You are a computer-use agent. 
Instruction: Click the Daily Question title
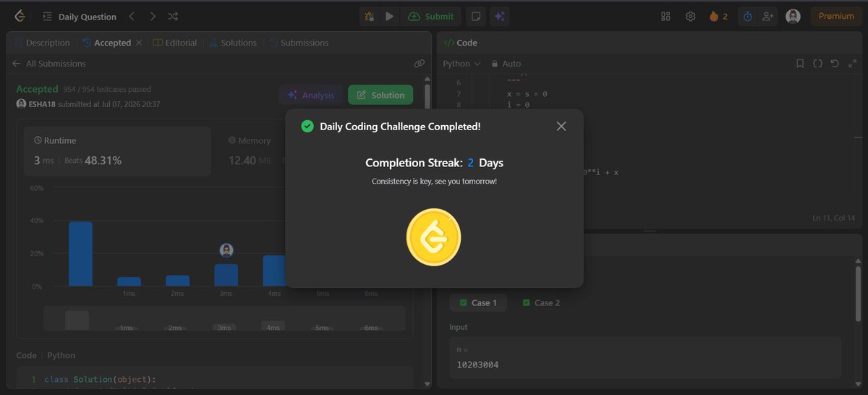[x=88, y=17]
